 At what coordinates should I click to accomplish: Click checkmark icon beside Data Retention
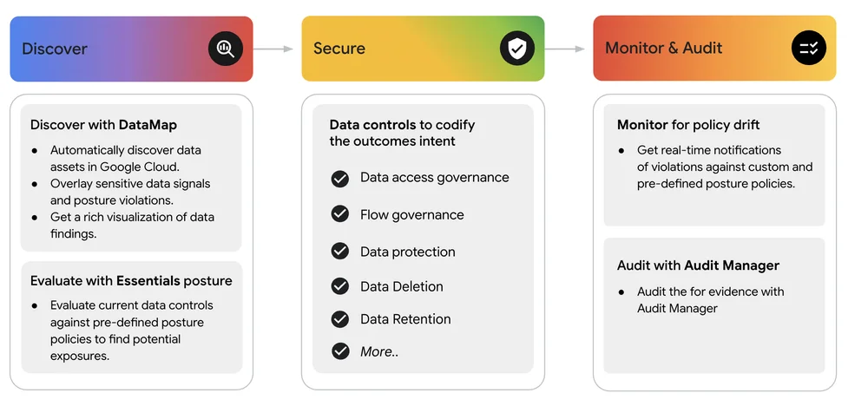click(340, 319)
